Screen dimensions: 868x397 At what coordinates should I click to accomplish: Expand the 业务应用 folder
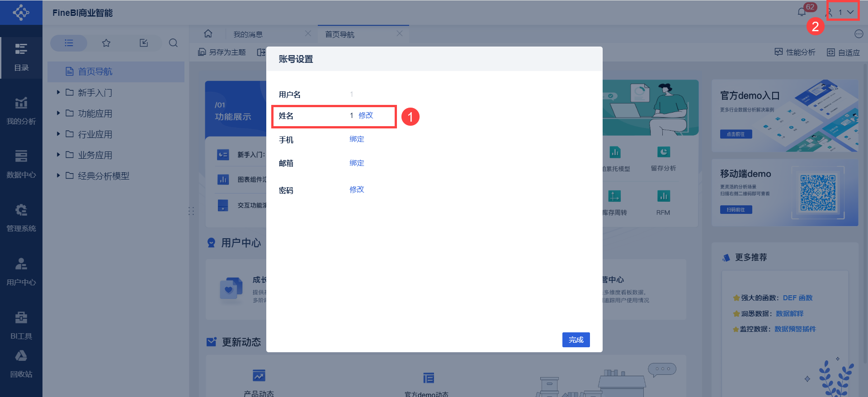click(x=58, y=155)
